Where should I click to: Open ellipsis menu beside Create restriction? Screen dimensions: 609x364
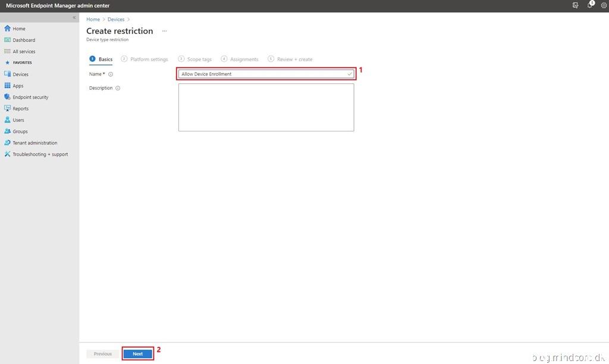point(165,31)
